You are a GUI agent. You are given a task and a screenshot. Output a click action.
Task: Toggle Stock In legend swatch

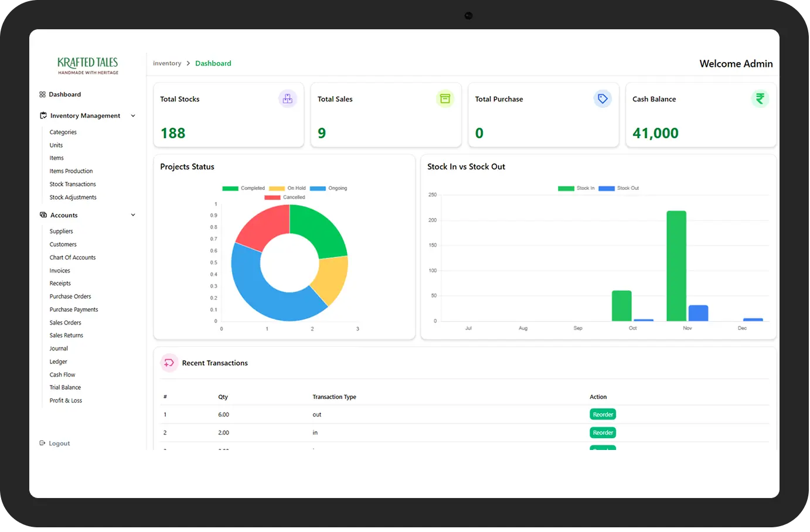pos(566,189)
